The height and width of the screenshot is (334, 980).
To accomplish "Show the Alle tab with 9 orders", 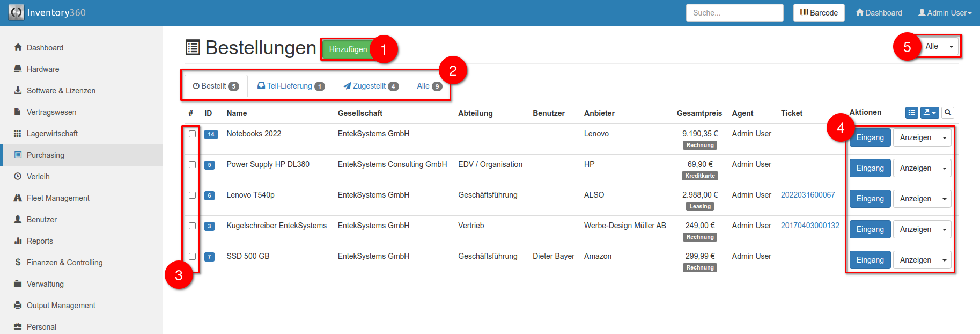I will [429, 86].
